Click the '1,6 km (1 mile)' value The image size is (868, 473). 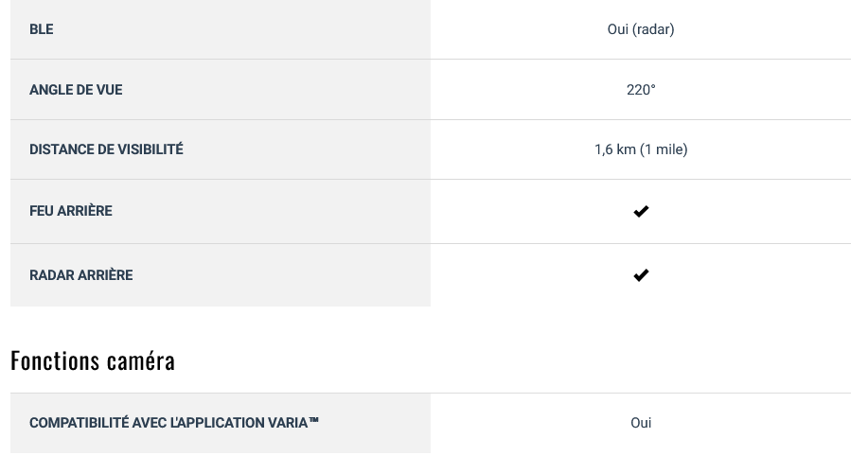click(x=641, y=149)
